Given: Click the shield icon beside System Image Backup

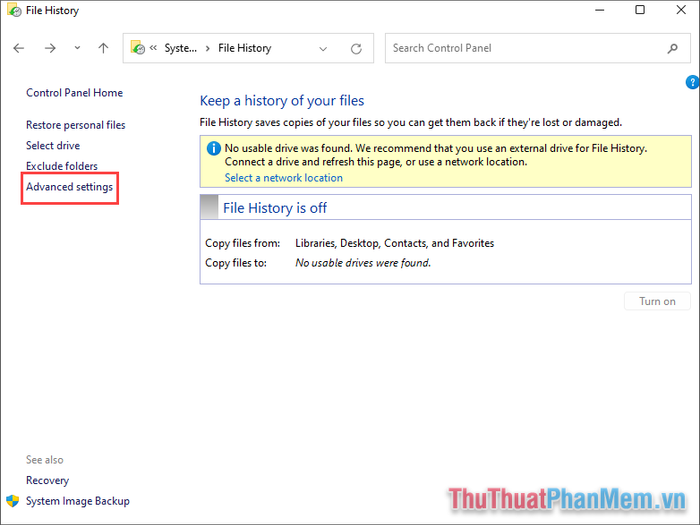Looking at the screenshot, I should tap(12, 501).
